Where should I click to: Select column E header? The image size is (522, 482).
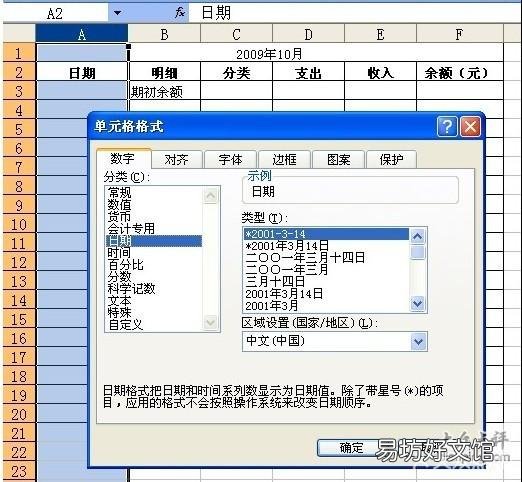point(380,34)
